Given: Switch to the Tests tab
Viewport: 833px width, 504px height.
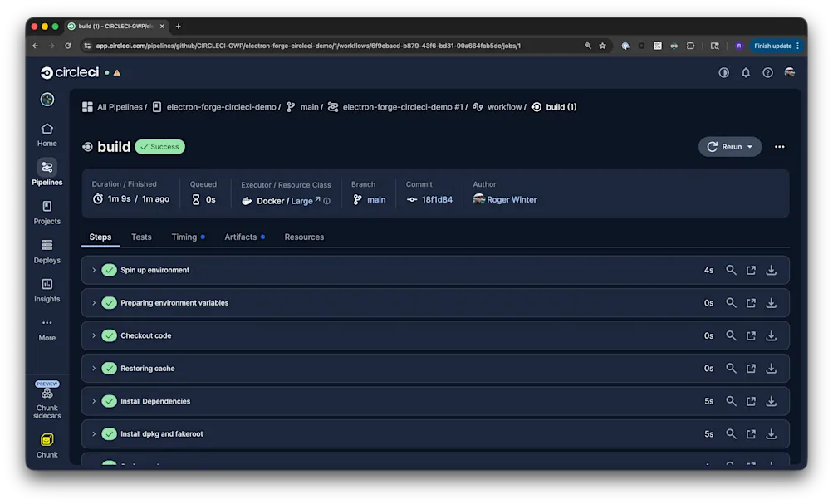Looking at the screenshot, I should click(141, 237).
